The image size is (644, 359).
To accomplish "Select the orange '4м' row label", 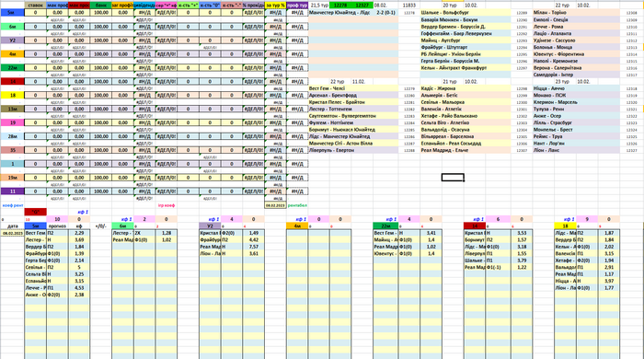I will pyautogui.click(x=12, y=54).
